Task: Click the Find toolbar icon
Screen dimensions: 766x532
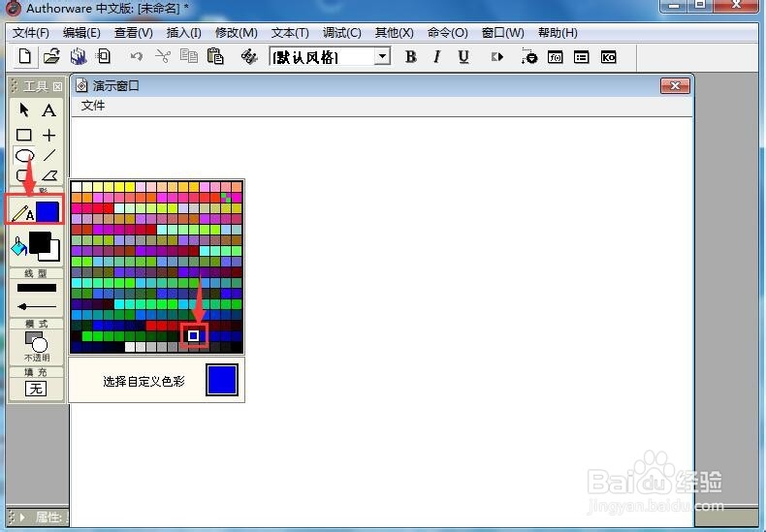Action: 249,57
